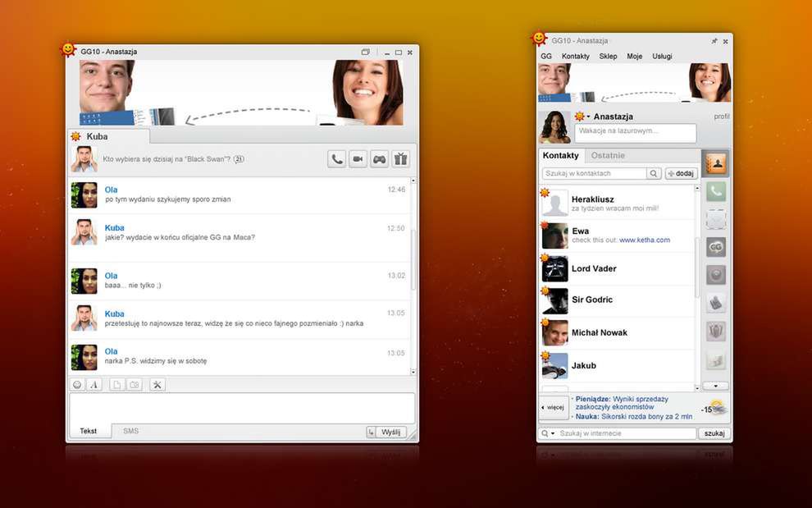Open the chat settings tools icon
812x508 pixels.
point(157,385)
